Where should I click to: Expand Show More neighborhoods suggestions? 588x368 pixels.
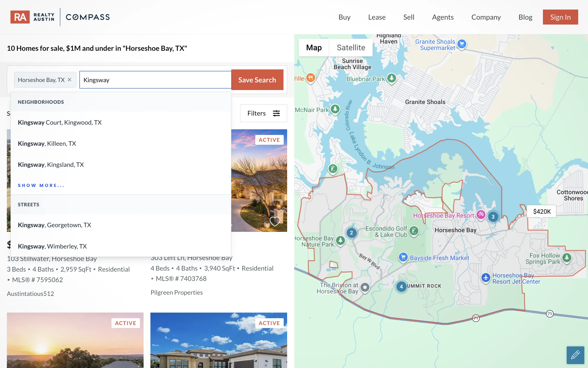click(41, 185)
